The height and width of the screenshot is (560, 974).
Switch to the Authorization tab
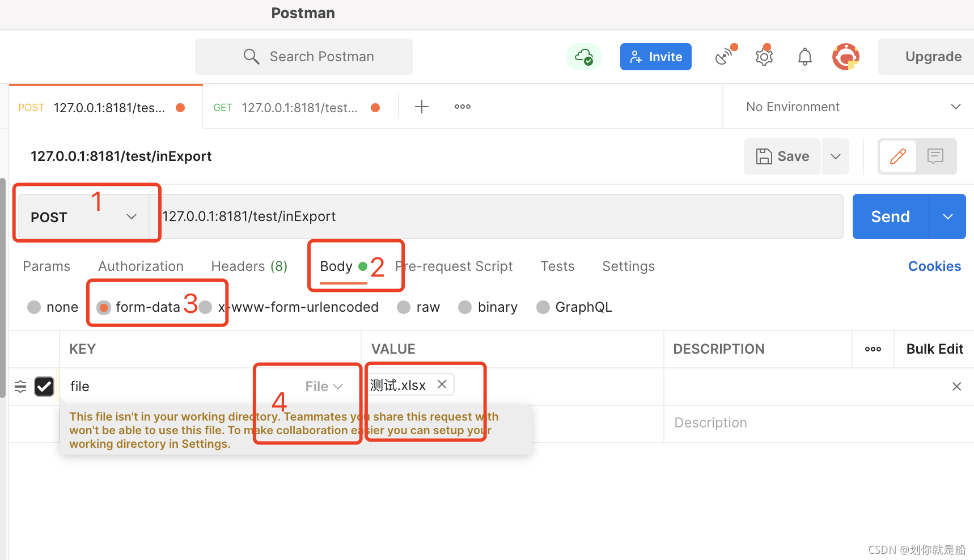pos(141,266)
